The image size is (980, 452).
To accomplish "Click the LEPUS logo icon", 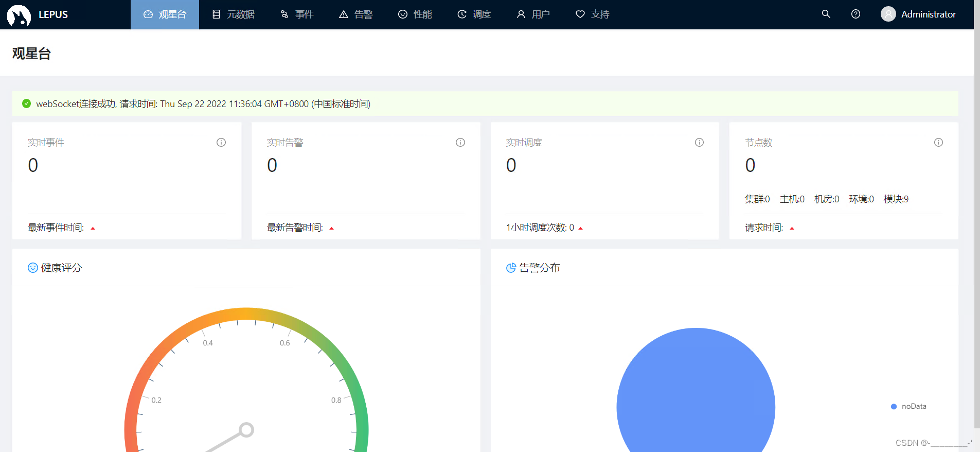I will pos(19,15).
